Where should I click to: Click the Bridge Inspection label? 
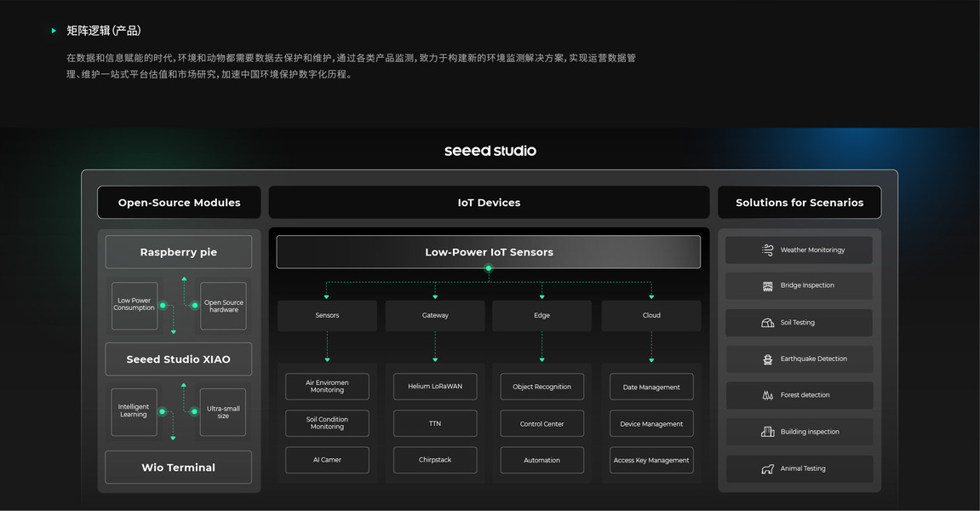tap(807, 285)
